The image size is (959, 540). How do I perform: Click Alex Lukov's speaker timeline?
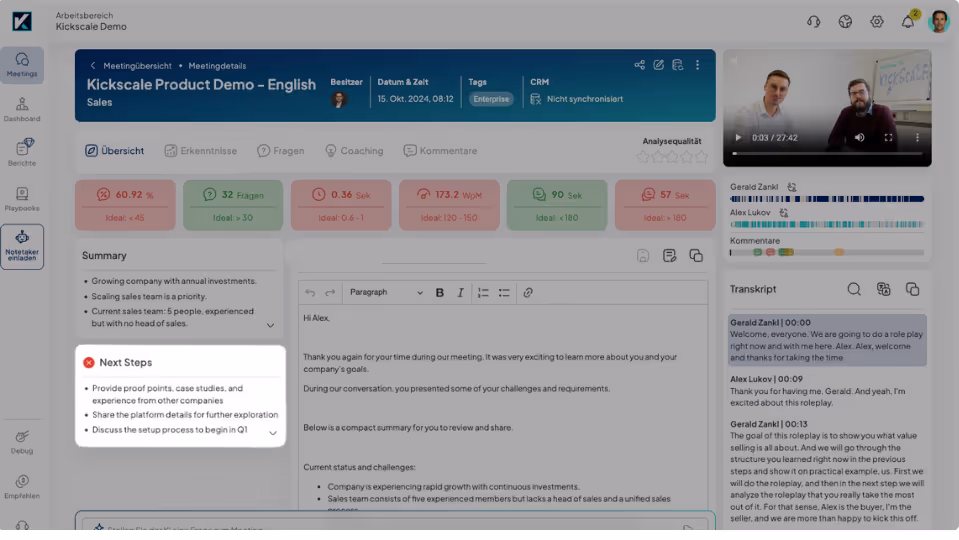point(827,224)
